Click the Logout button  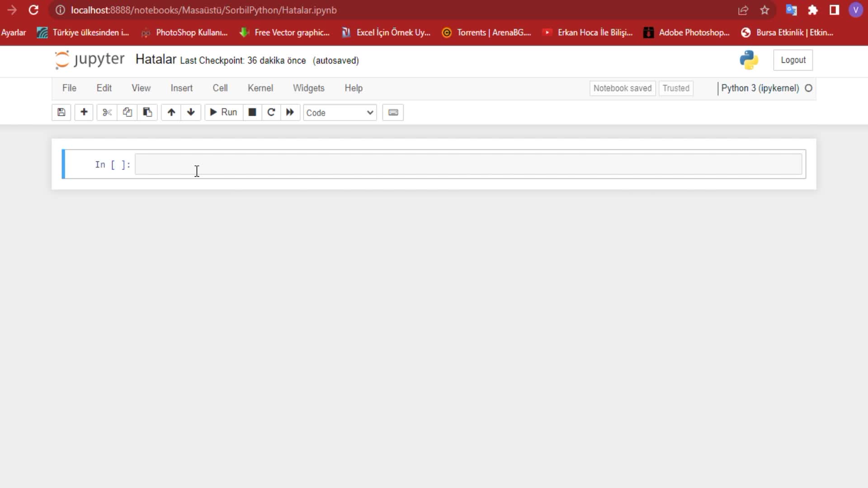coord(793,60)
